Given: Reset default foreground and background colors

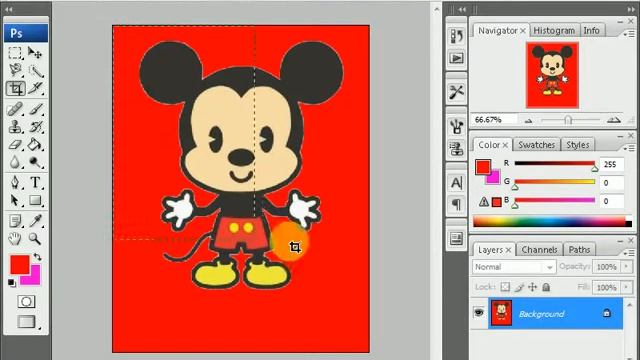Looking at the screenshot, I should pyautogui.click(x=12, y=282).
